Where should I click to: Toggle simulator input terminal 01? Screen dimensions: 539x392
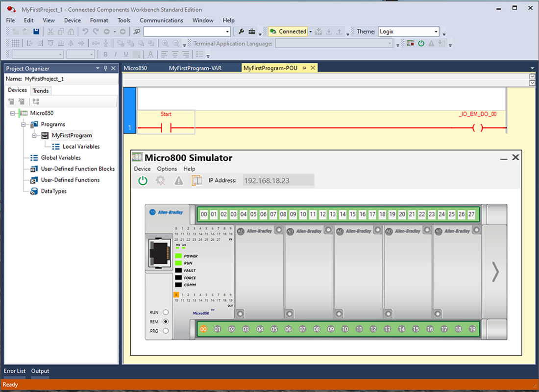[x=214, y=214]
